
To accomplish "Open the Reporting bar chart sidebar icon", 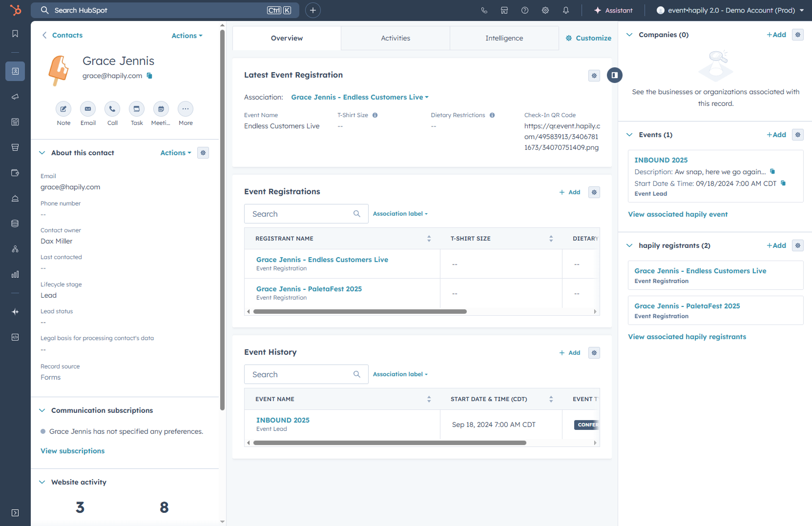I will click(15, 274).
